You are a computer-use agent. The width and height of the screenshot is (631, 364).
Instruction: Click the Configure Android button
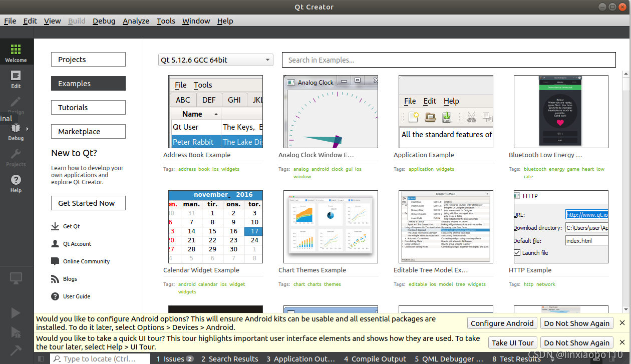[x=502, y=323]
